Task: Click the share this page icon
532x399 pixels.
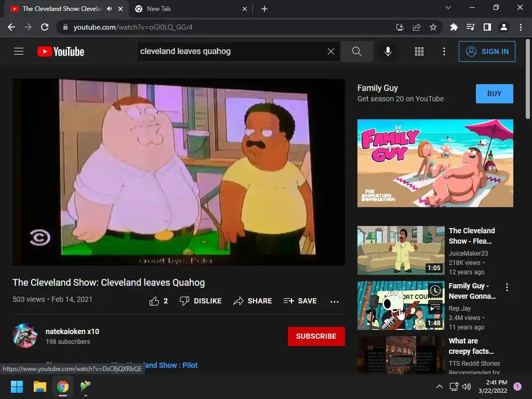Action: point(417,27)
